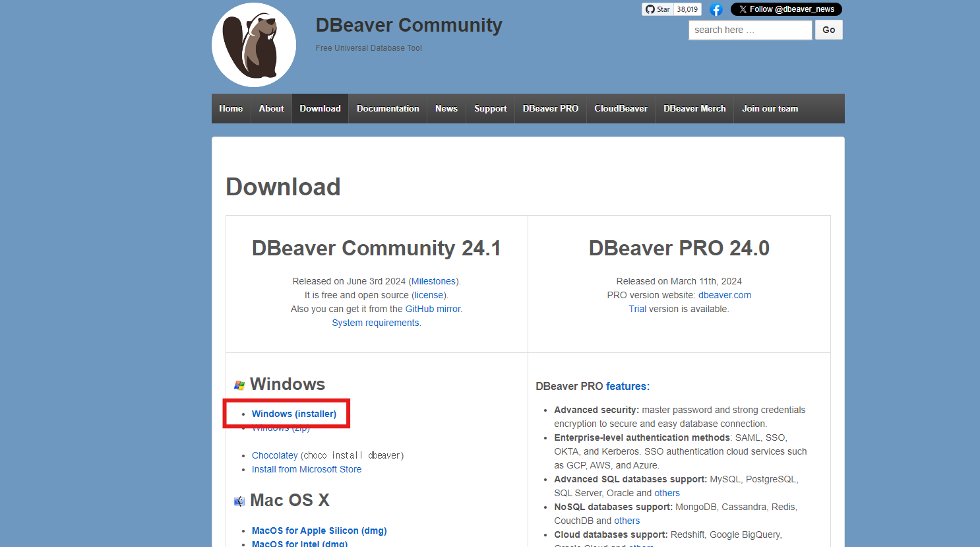Screen dimensions: 980x547
Task: Open DBeaver PRO features link
Action: tap(628, 386)
